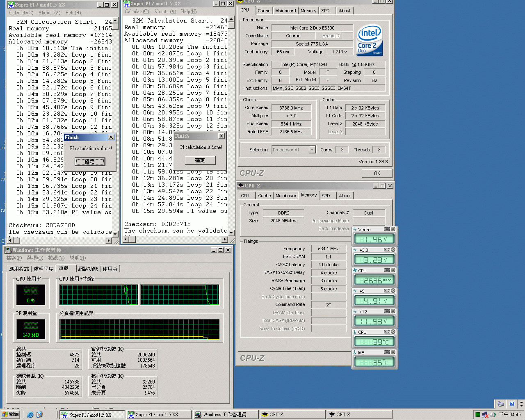Image resolution: width=525 pixels, height=420 pixels.
Task: Switch to 應用程式 tab in Task Manager
Action: point(19,269)
